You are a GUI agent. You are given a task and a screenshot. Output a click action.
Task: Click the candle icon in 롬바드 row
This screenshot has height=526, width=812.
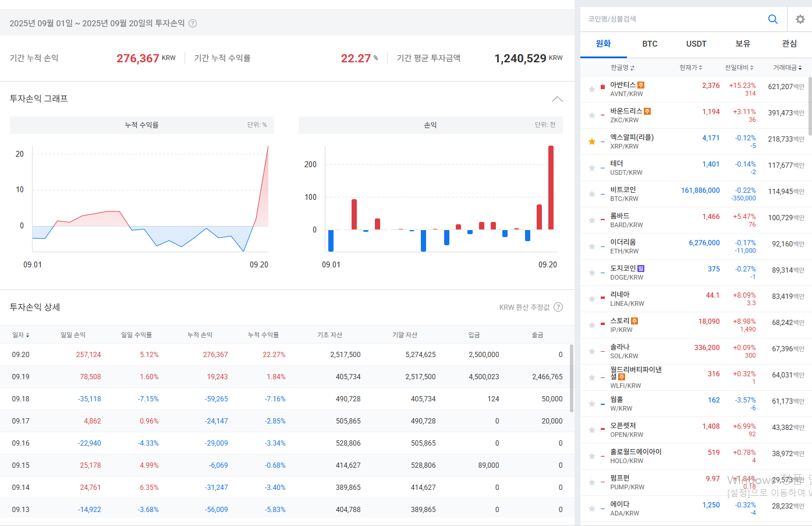pos(602,220)
